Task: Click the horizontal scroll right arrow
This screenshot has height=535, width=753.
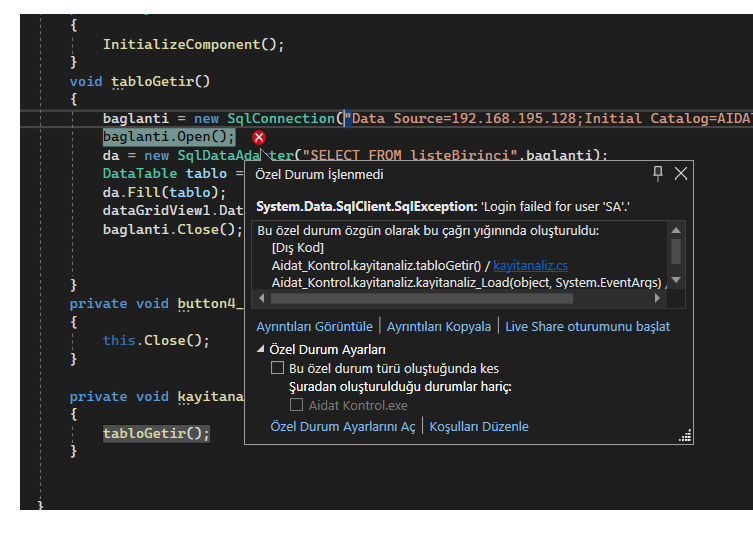Action: (657, 298)
